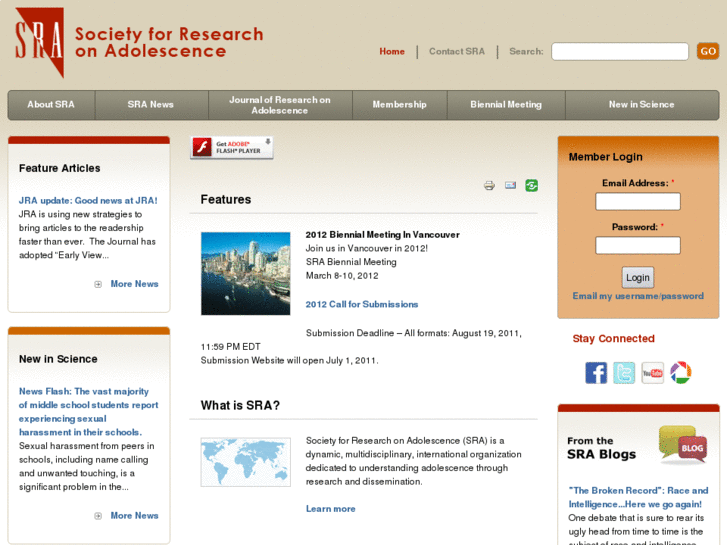The width and height of the screenshot is (727, 545).
Task: Open the SRA Facebook page icon
Action: (x=596, y=373)
